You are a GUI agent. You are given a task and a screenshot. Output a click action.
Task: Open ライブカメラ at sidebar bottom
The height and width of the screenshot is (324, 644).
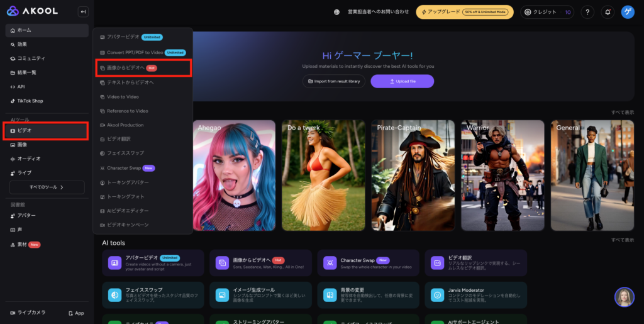(x=28, y=313)
